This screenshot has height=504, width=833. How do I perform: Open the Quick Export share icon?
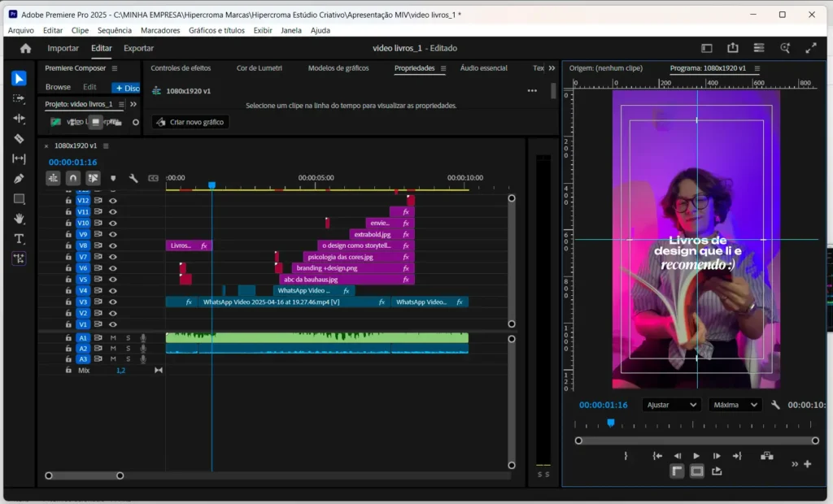pyautogui.click(x=733, y=48)
